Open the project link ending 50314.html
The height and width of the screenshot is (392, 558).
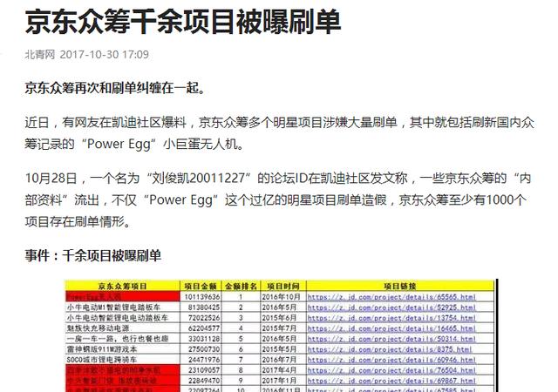(x=391, y=339)
